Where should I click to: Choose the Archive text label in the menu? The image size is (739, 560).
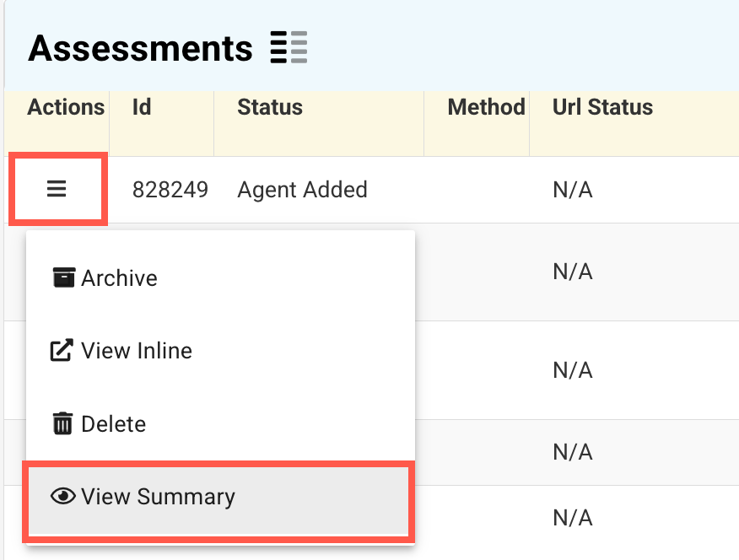click(119, 278)
